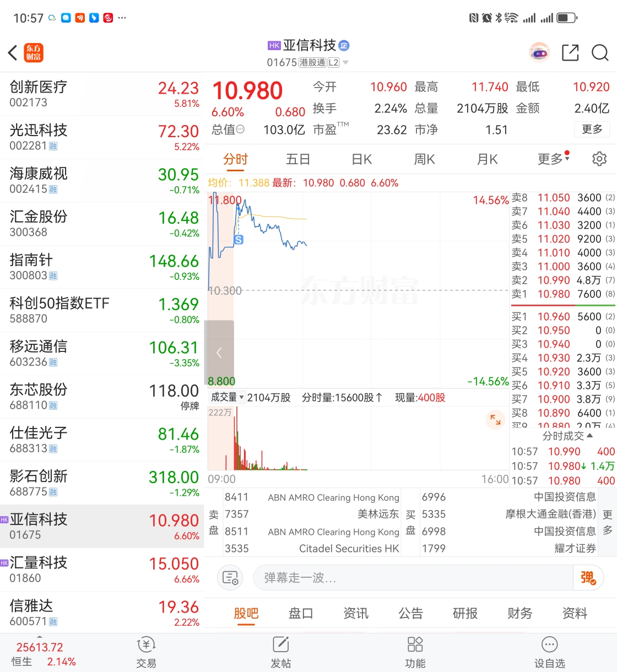This screenshot has height=672, width=617.
Task: Switch to 月K chart tab
Action: 487,160
